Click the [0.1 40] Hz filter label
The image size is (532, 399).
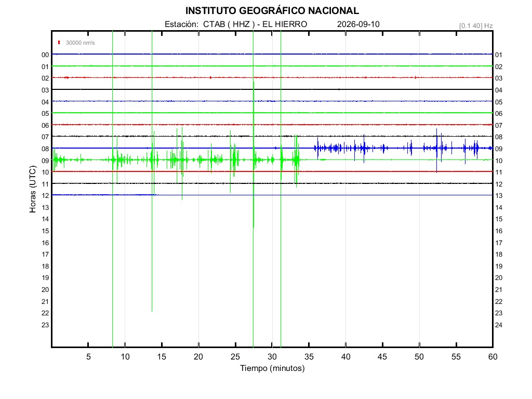coord(476,26)
